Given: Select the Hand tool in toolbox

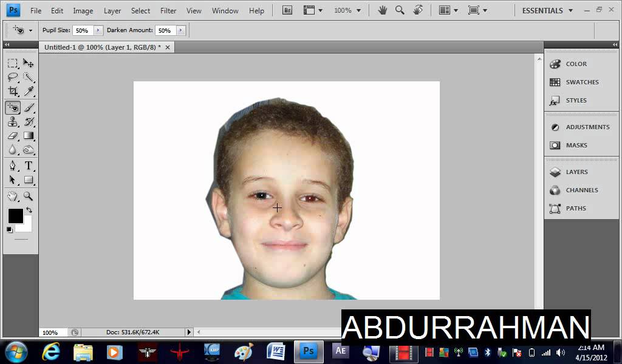Looking at the screenshot, I should click(13, 196).
